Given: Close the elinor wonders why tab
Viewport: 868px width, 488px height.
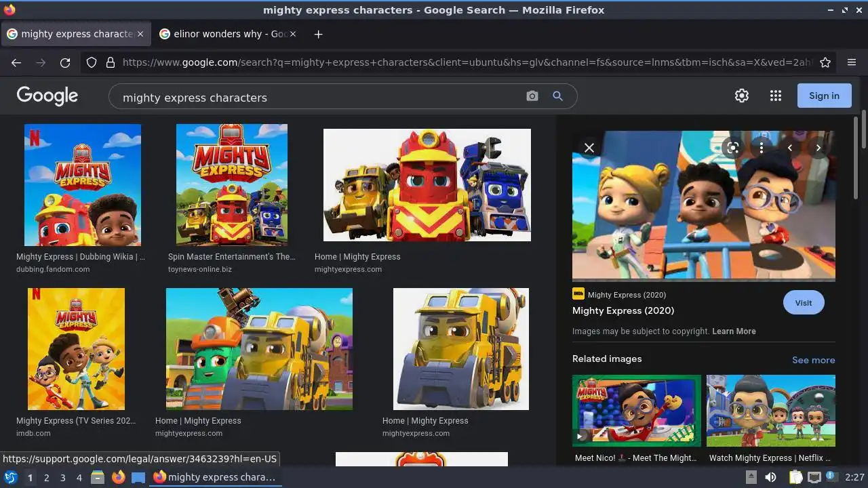Looking at the screenshot, I should 293,34.
